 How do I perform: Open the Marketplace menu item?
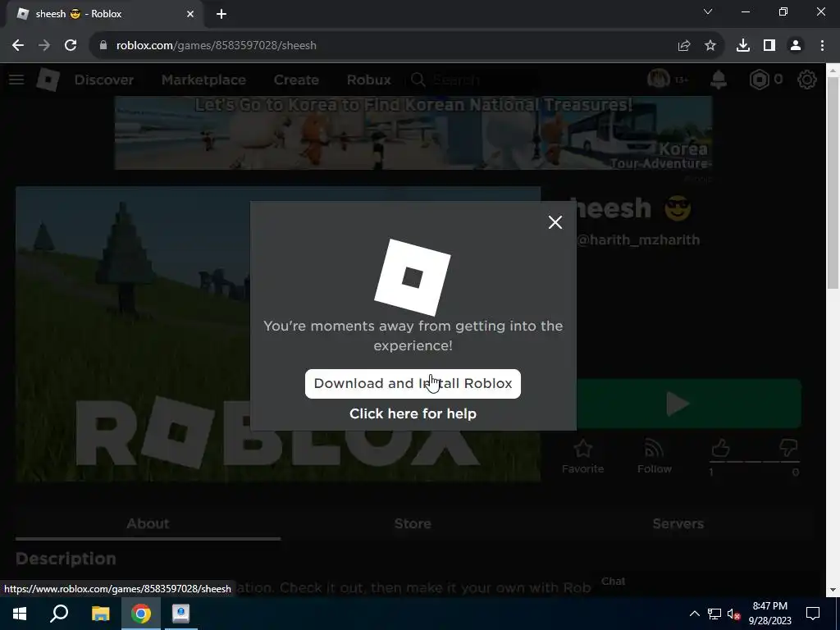[203, 80]
